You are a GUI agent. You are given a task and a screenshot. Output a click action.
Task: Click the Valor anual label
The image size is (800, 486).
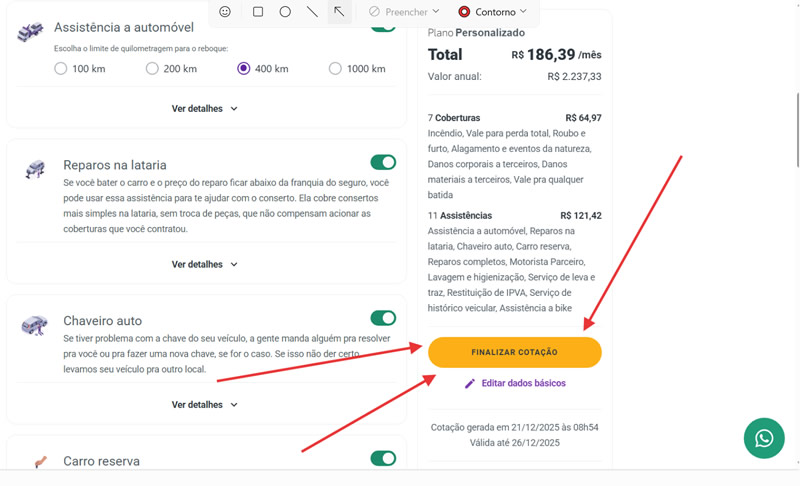pos(454,76)
